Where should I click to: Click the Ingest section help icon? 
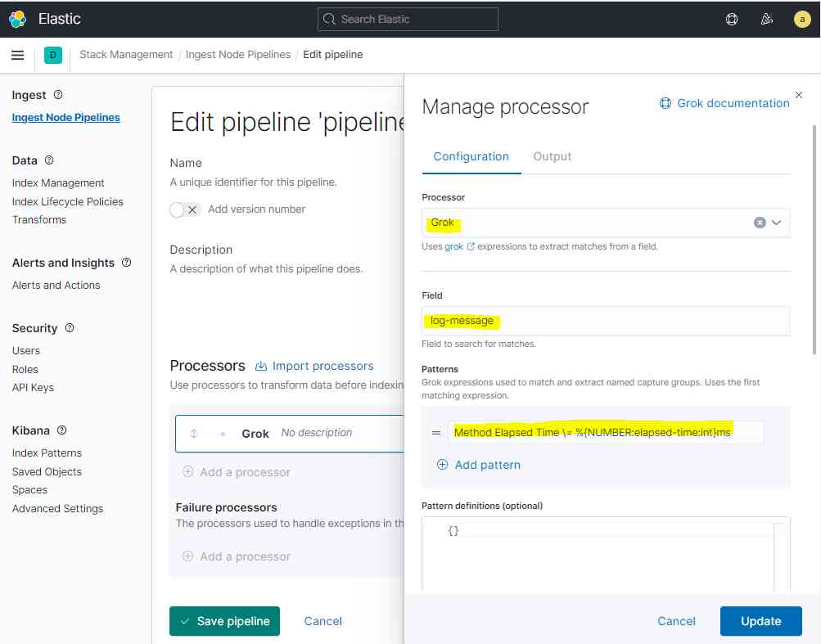[x=58, y=95]
